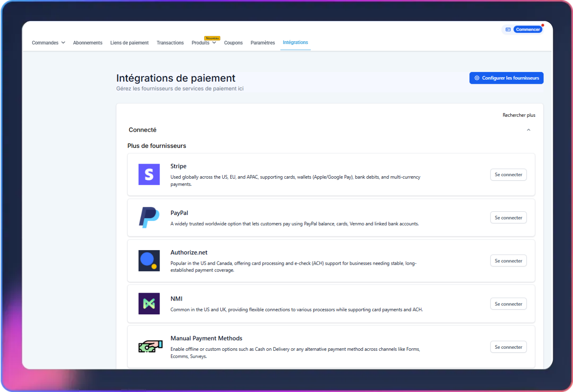Image resolution: width=573 pixels, height=392 pixels.
Task: Click the NMI logo icon
Action: [x=149, y=304]
